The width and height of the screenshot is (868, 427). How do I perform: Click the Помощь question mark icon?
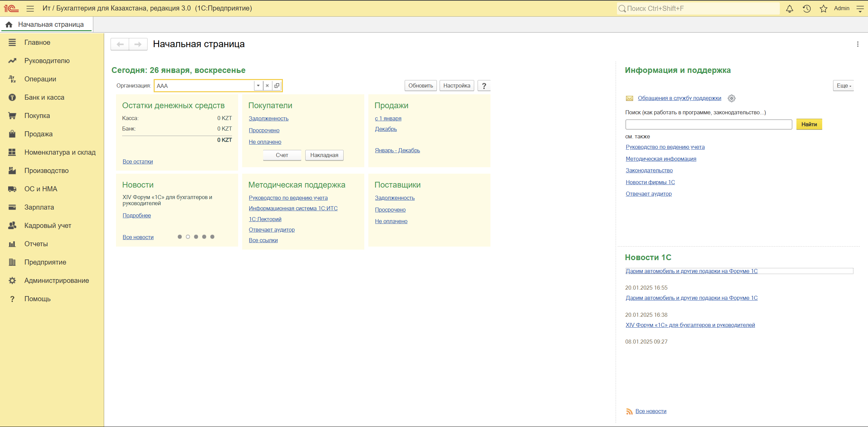click(x=12, y=299)
